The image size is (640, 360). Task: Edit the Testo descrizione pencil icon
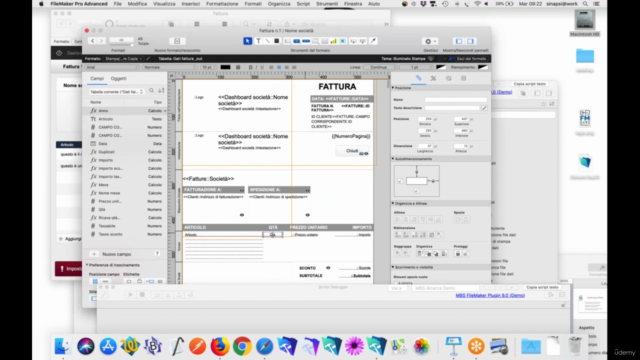[x=484, y=108]
